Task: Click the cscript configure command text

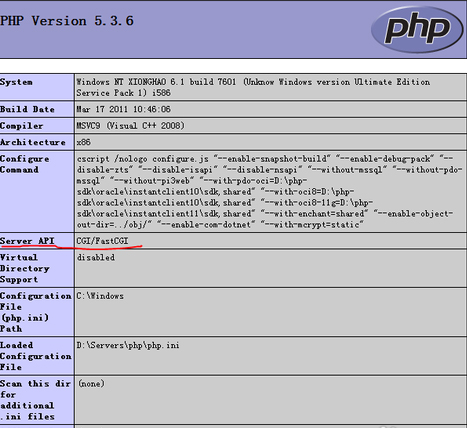Action: 269,191
